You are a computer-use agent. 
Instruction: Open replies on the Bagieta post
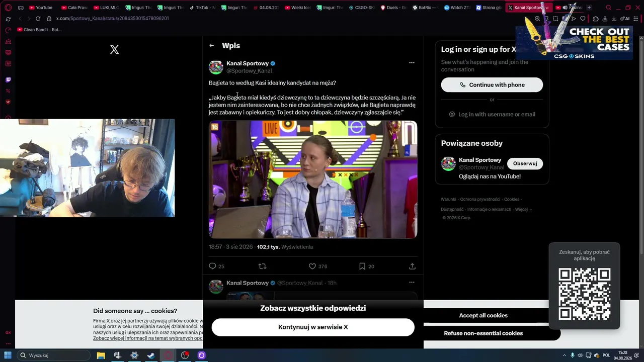(217, 266)
